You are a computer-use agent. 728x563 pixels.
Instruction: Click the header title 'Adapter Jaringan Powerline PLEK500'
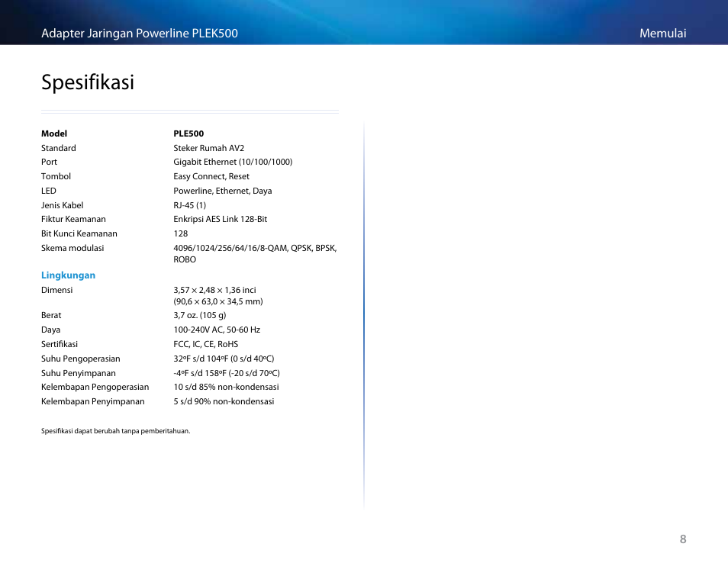pos(140,34)
